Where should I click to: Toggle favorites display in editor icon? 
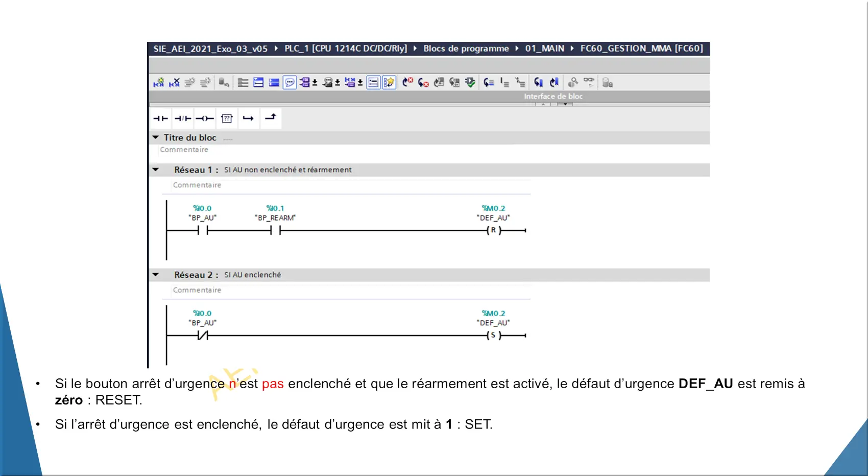pos(389,82)
